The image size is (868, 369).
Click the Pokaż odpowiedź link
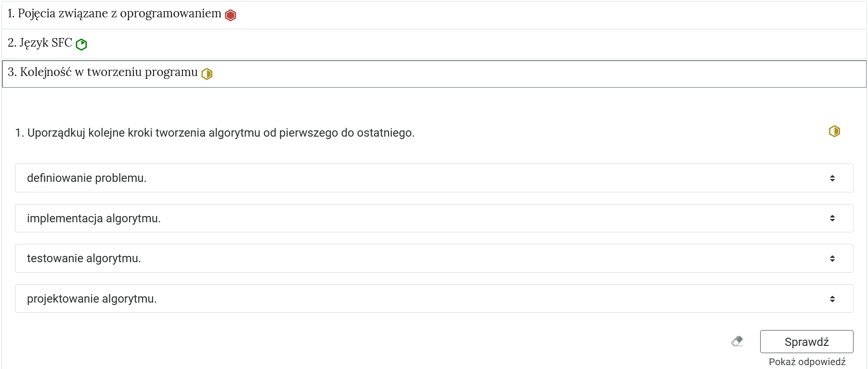pos(807,362)
